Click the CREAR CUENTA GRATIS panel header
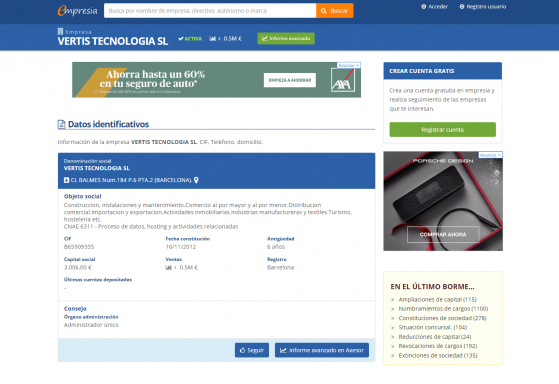 tap(442, 71)
